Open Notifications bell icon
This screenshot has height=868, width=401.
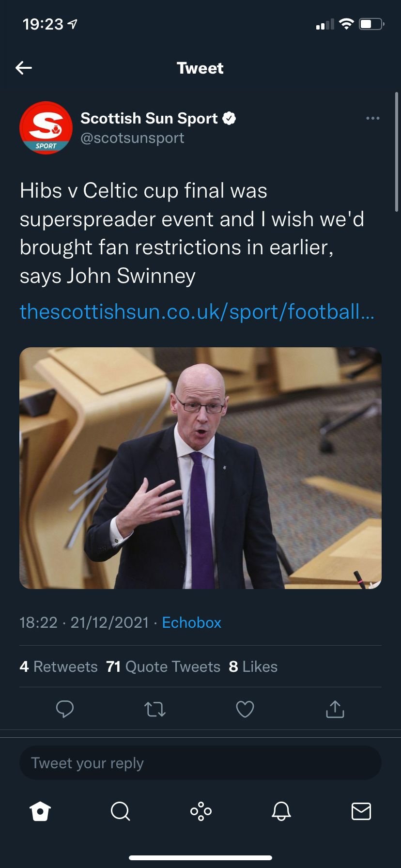pos(281,811)
